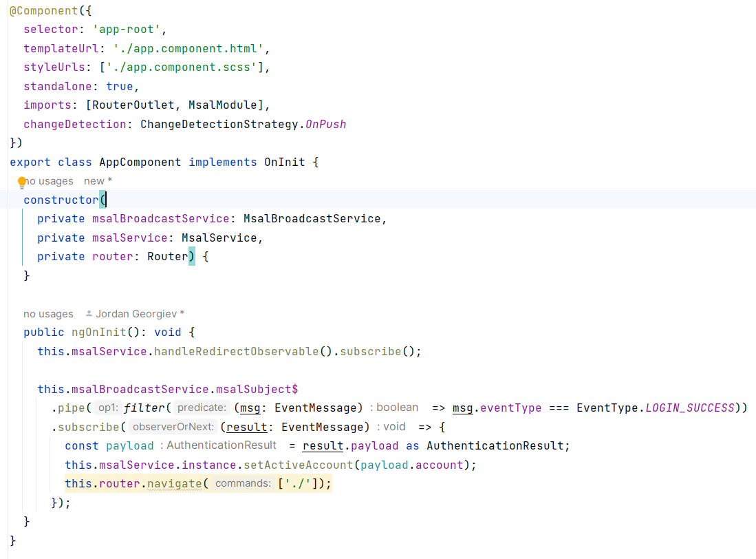Viewport: 756px width, 559px height.
Task: Click the 'true' value of standalone property
Action: tap(119, 86)
